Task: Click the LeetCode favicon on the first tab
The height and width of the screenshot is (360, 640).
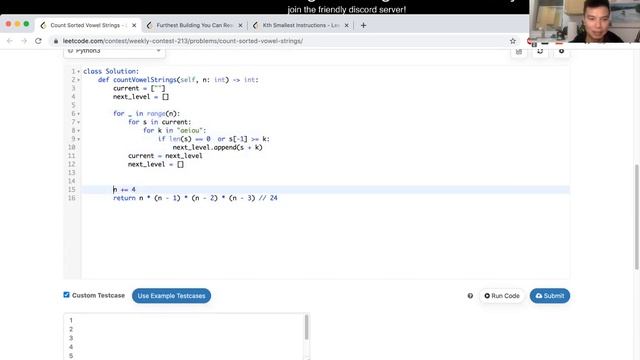Action: (x=43, y=25)
